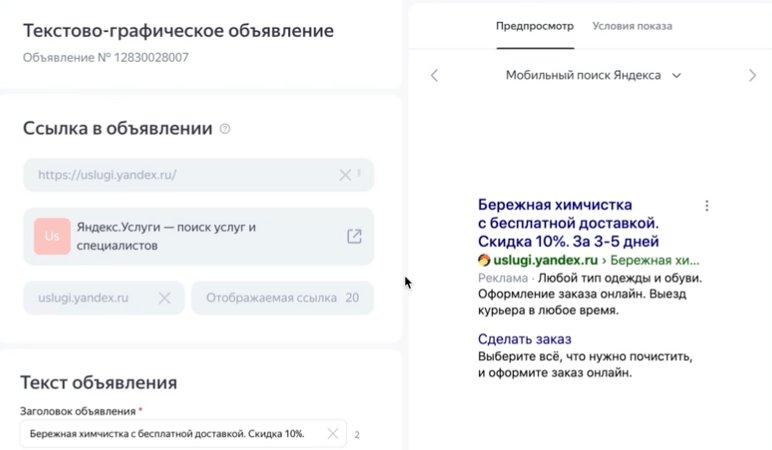Go to next preview format arrow

point(752,75)
